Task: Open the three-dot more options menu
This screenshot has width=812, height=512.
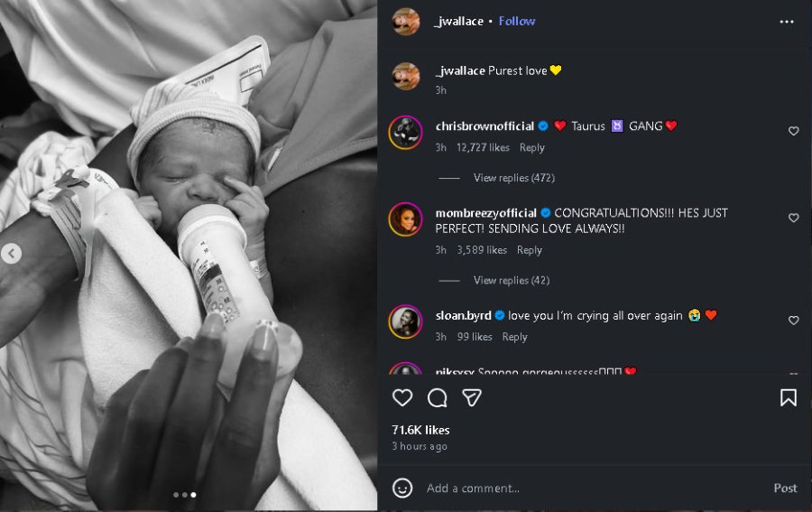Action: click(x=787, y=21)
